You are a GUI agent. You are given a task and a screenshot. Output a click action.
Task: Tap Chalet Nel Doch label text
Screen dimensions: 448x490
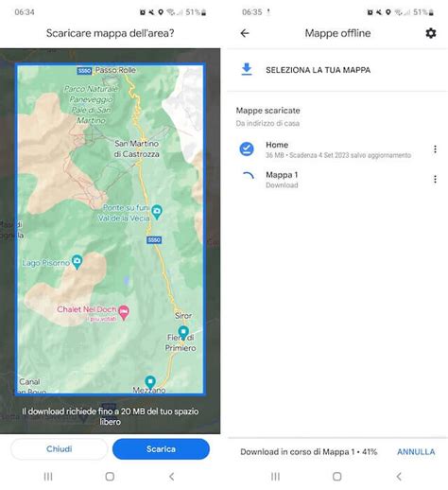(x=87, y=309)
